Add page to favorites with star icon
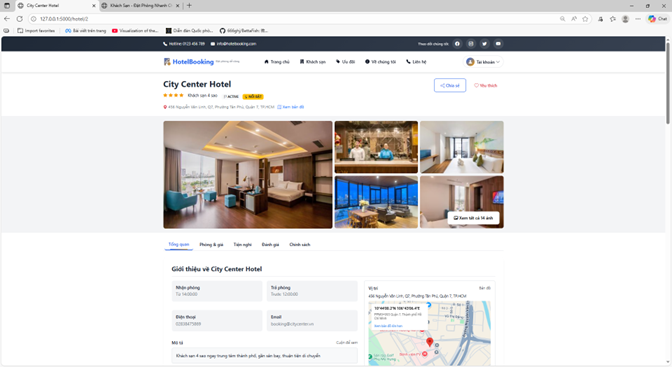This screenshot has width=672, height=367. [x=585, y=19]
